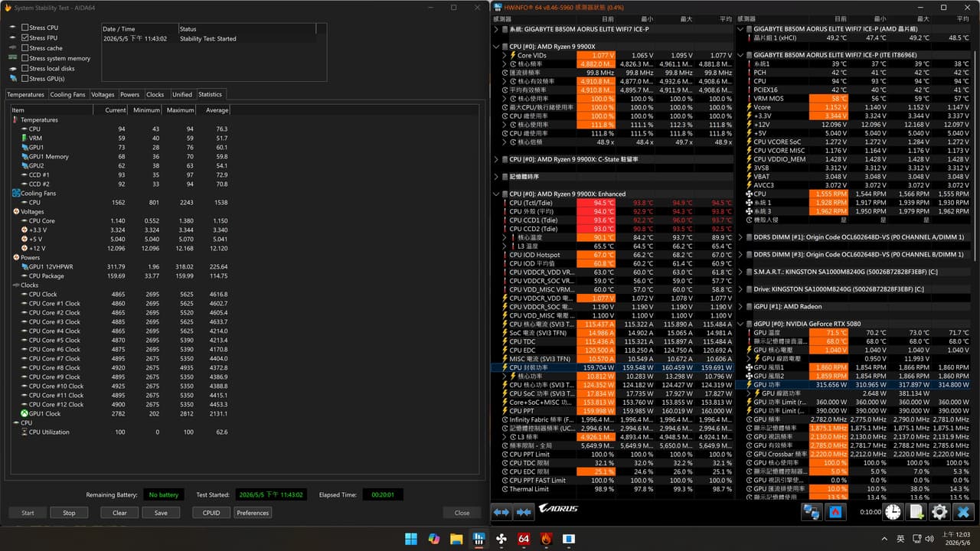Open the Powers tab
This screenshot has height=551, width=980.
tap(130, 94)
